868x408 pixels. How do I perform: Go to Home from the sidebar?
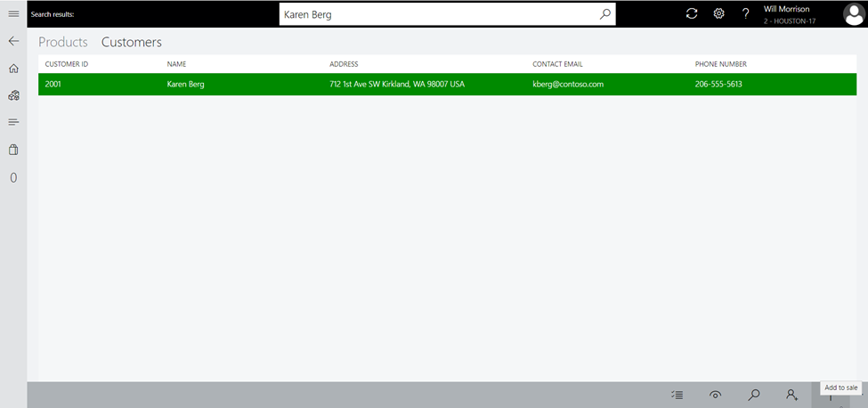pyautogui.click(x=13, y=69)
